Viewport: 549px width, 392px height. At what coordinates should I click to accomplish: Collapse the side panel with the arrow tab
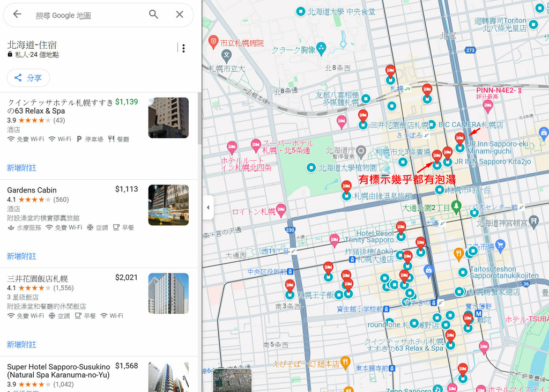[208, 208]
